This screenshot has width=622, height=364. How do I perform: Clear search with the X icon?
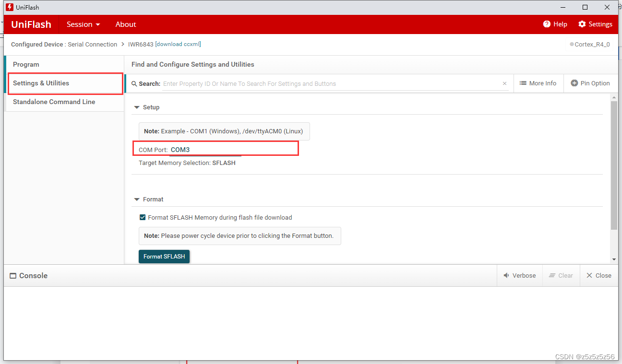(504, 83)
